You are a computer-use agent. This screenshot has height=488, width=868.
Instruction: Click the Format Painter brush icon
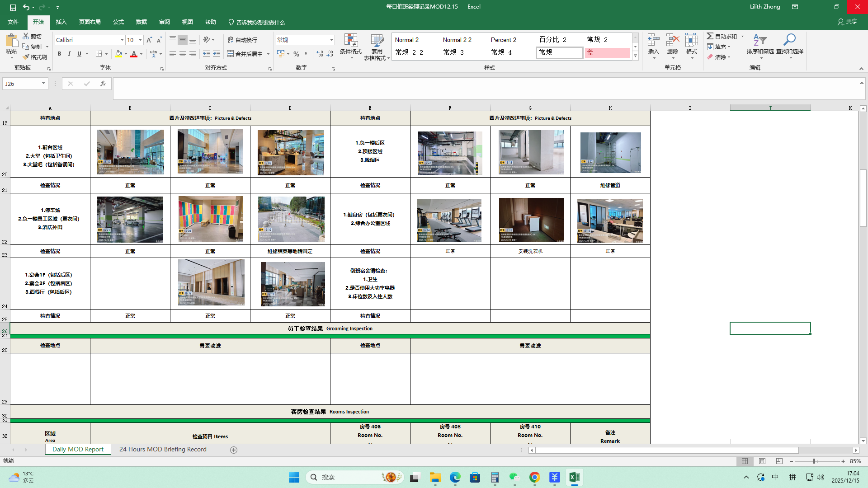coord(26,57)
